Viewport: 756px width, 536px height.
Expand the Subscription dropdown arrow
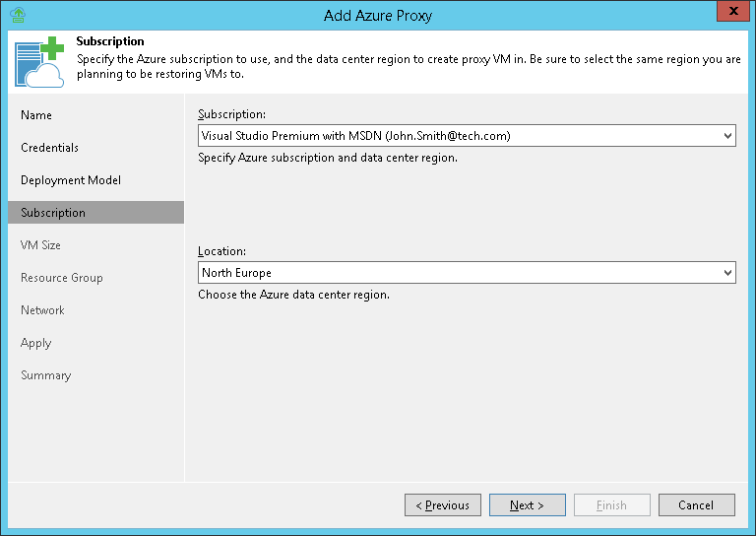[x=727, y=135]
